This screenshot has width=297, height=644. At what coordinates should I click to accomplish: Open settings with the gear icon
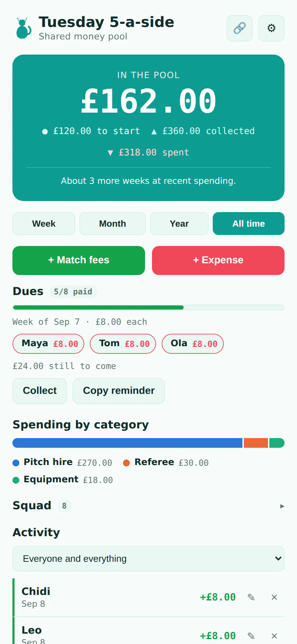pos(271,28)
